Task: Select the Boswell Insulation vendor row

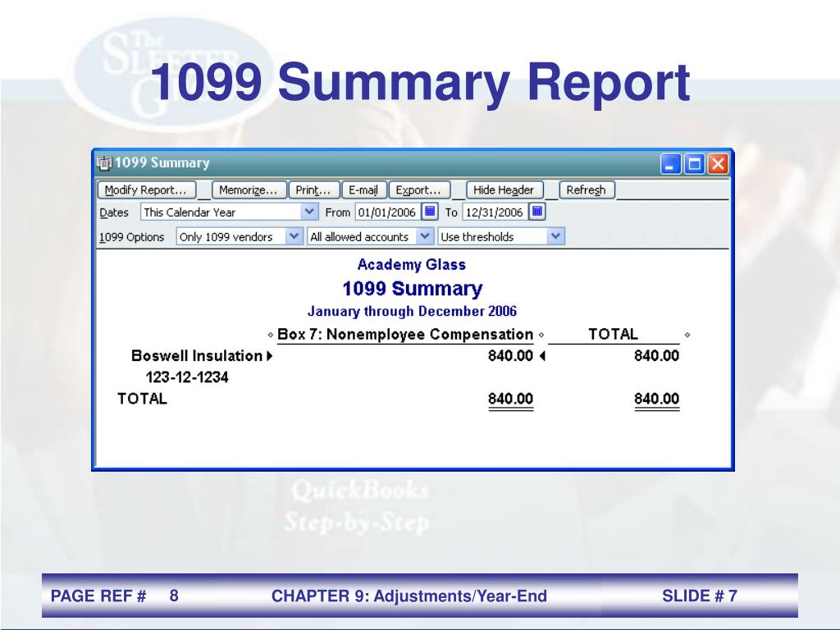Action: coord(197,356)
